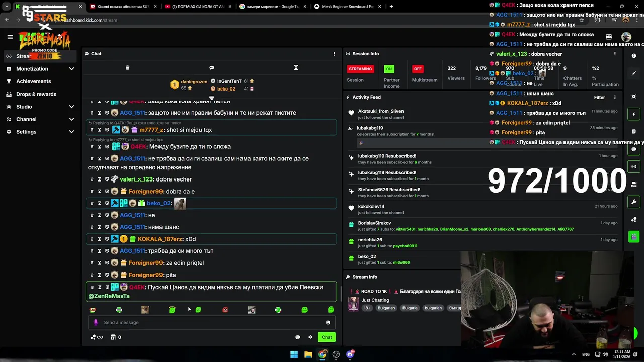
Task: Click the channel points infinity icon
Action: 97,337
